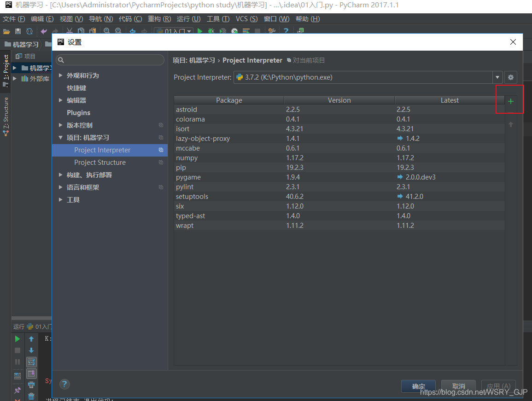
Task: Click the green Run button in toolbar
Action: click(200, 31)
